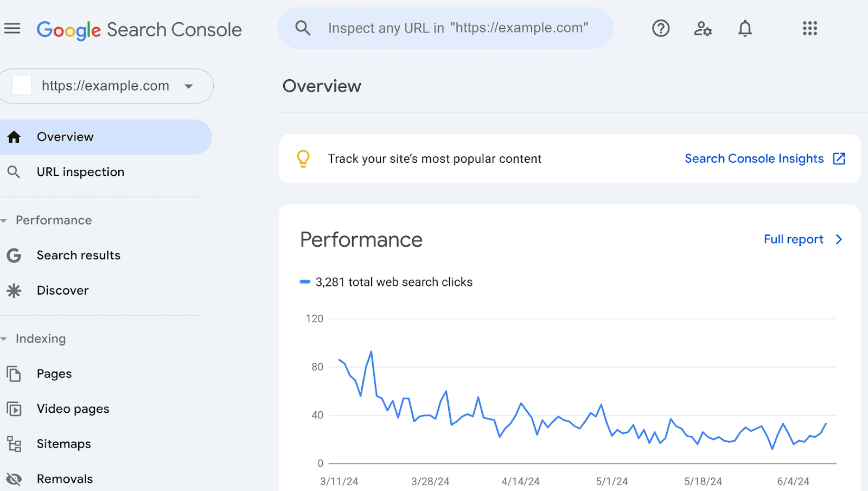Click the chevron next to Full report
This screenshot has height=491, width=868.
[x=839, y=239]
